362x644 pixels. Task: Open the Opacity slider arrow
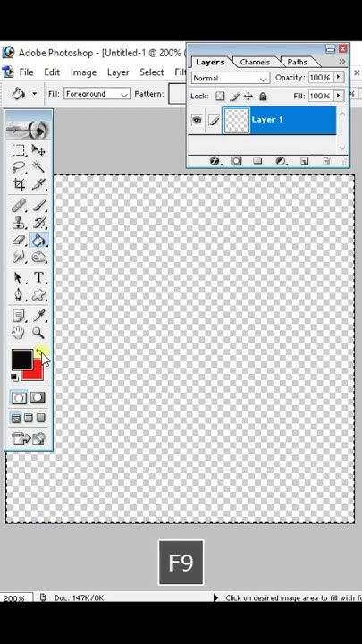click(339, 77)
